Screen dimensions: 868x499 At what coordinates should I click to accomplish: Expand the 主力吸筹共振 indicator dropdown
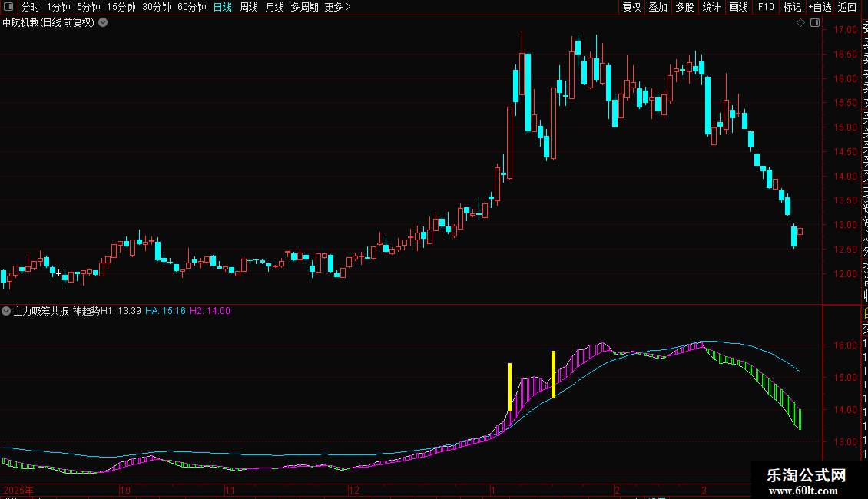point(6,311)
